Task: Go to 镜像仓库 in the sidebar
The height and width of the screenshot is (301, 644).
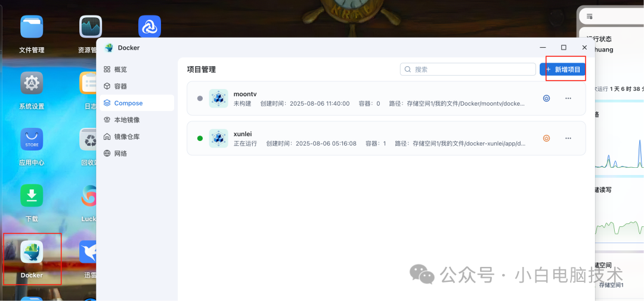Action: tap(137, 137)
